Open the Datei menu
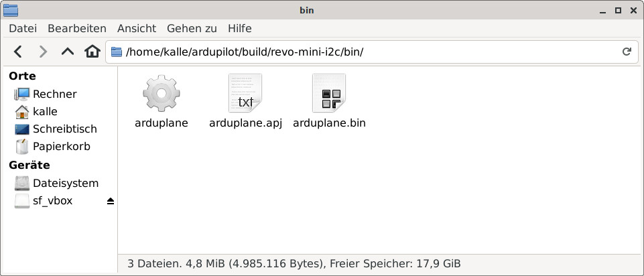Screen dimensions: 644x276 [x=23, y=28]
